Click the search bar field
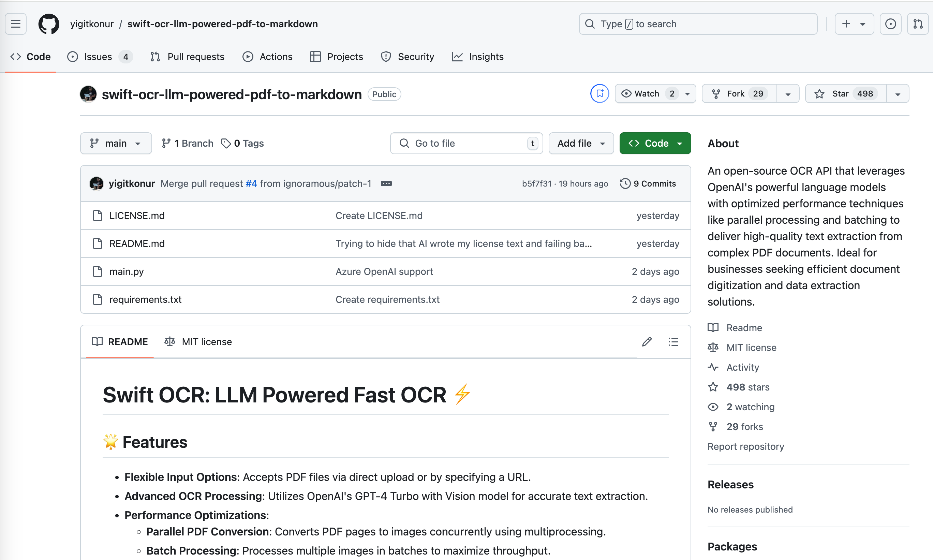This screenshot has height=560, width=933. pos(698,24)
